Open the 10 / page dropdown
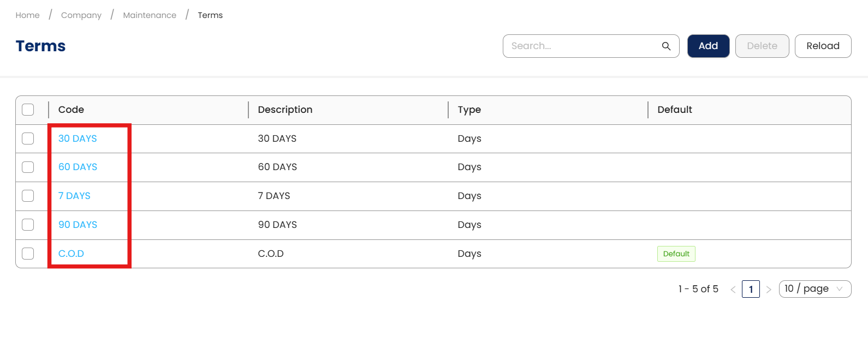 coord(815,289)
